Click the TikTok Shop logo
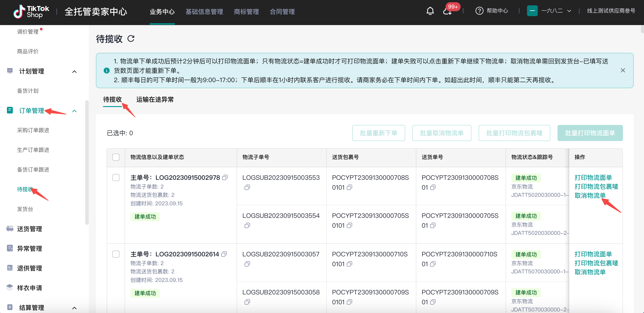This screenshot has height=313, width=644. pos(31,12)
